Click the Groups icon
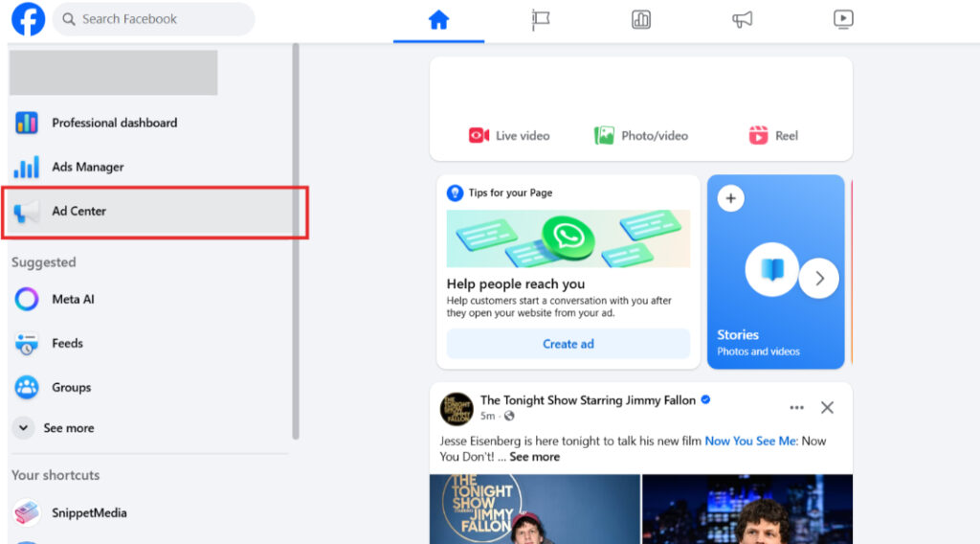 pyautogui.click(x=26, y=387)
